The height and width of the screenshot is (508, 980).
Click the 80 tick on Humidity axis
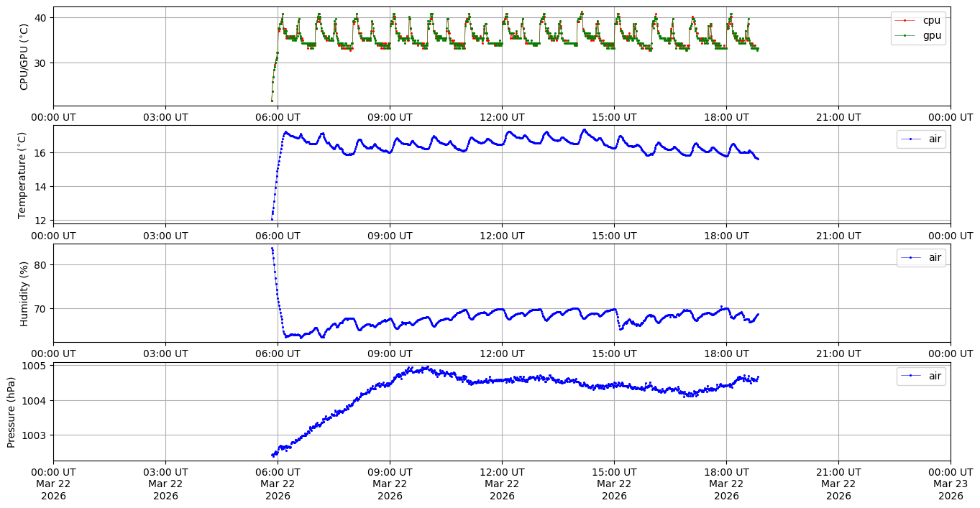pyautogui.click(x=40, y=265)
